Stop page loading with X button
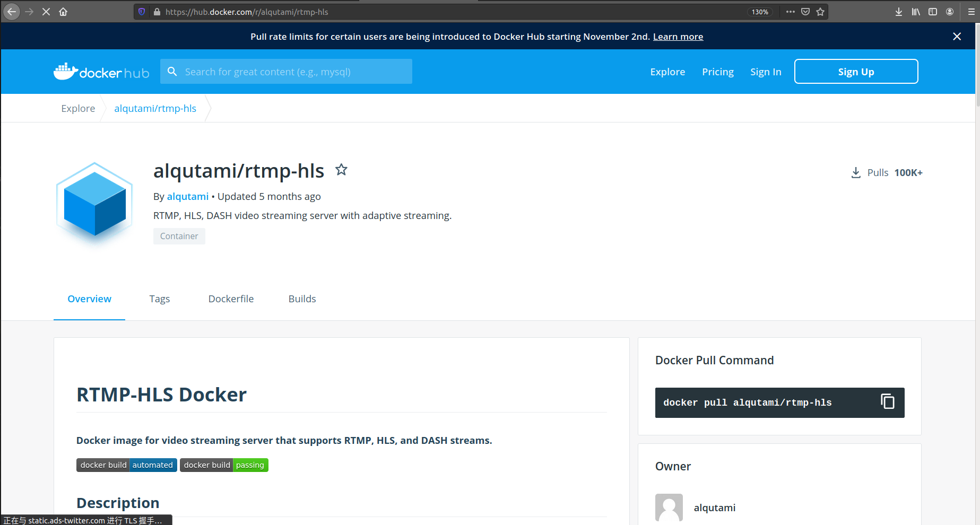Screen dimensions: 980x525 (x=46, y=12)
